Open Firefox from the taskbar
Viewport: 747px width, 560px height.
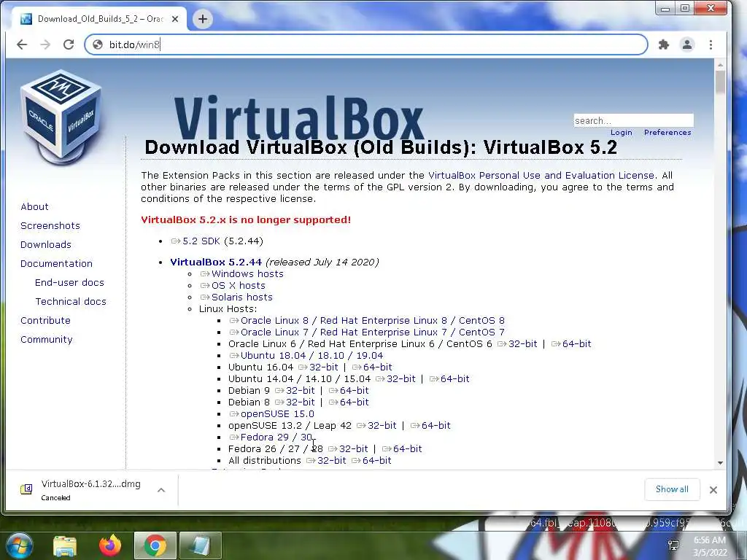(x=110, y=545)
